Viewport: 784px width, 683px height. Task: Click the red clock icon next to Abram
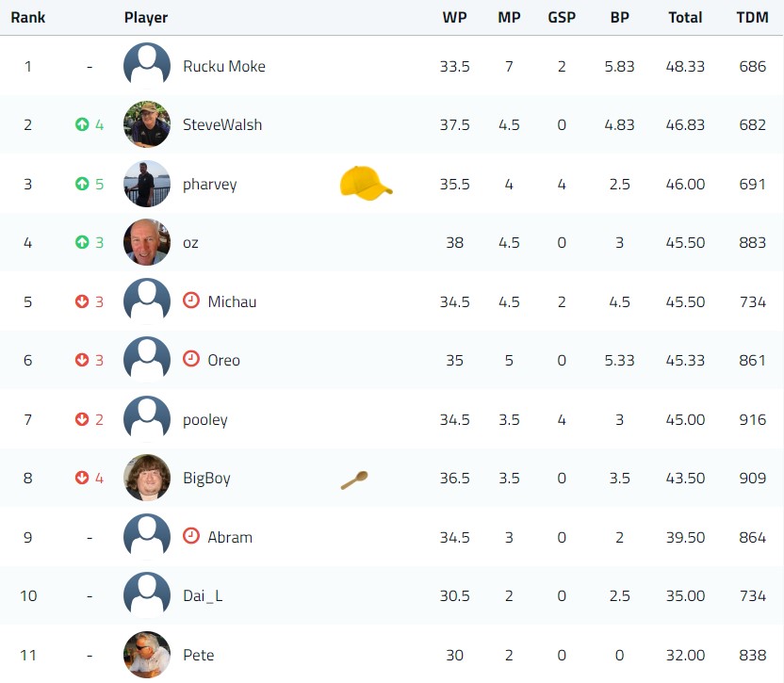pos(191,536)
